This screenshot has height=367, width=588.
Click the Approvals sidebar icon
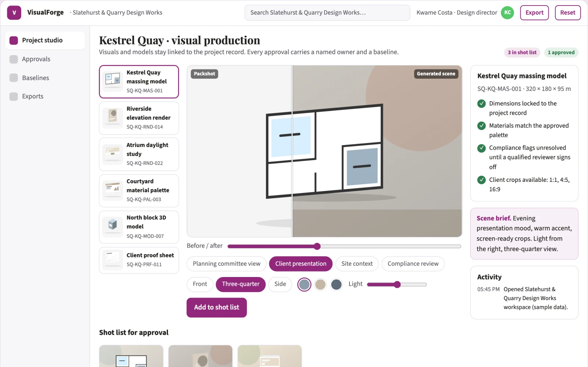pos(14,59)
